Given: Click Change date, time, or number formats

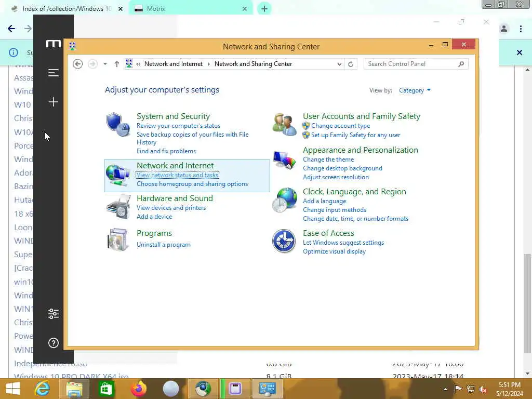Looking at the screenshot, I should point(355,219).
